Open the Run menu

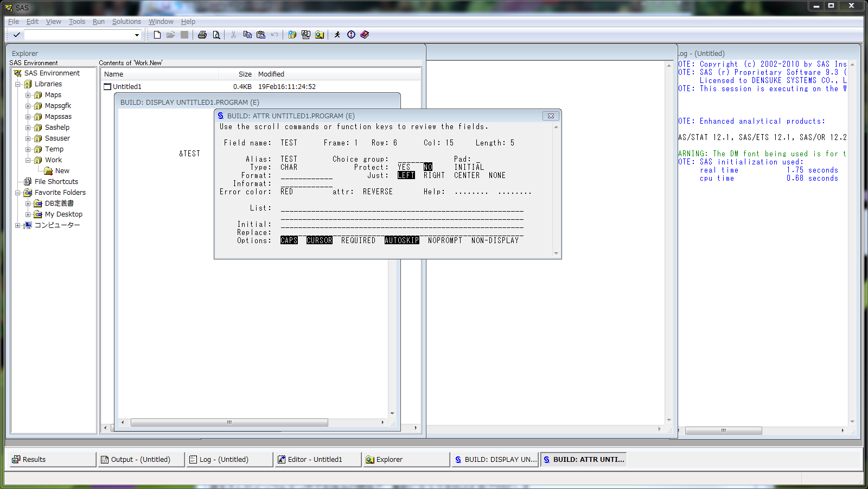coord(98,21)
